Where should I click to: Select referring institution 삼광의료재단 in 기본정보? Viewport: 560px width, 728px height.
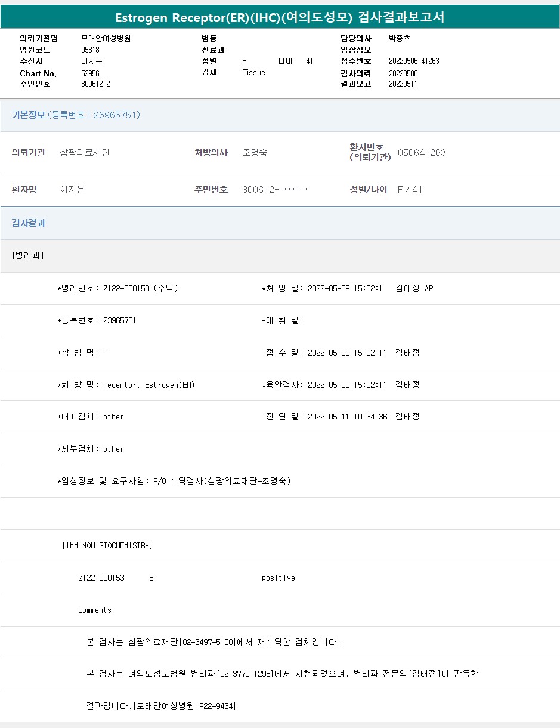click(x=85, y=153)
